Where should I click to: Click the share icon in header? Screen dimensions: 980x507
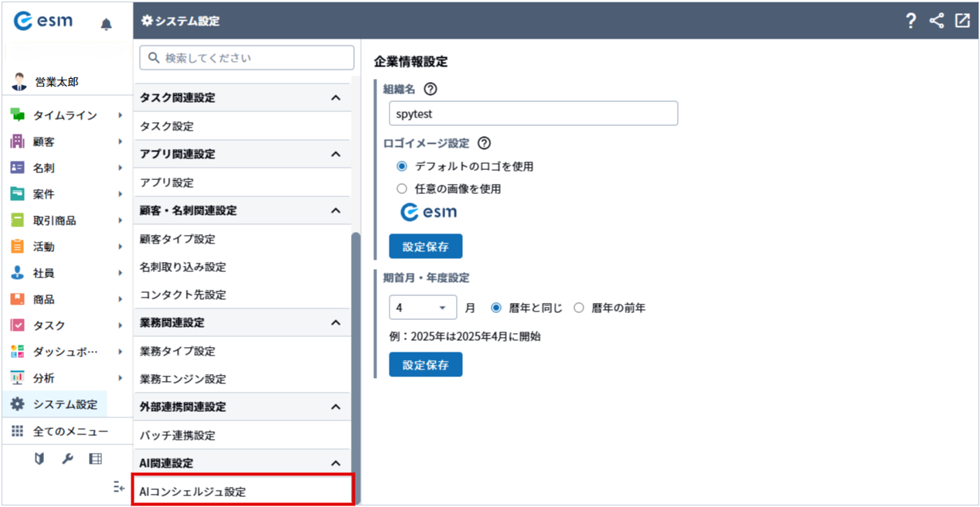click(x=937, y=21)
